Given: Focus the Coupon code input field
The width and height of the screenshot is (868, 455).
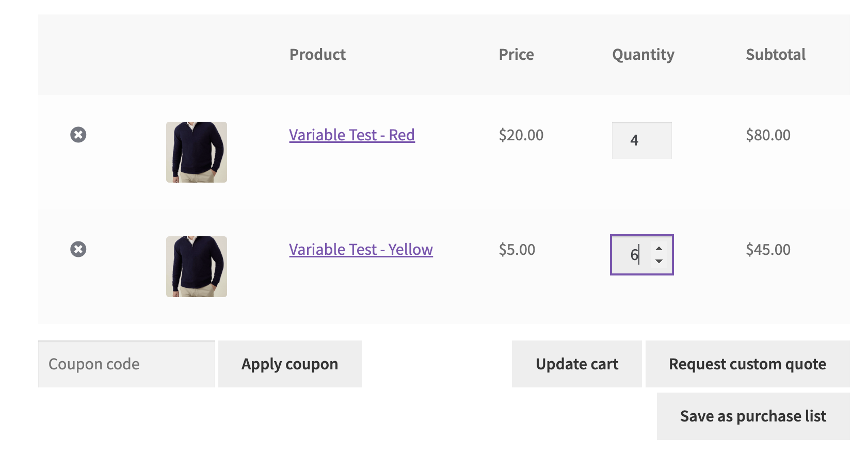Looking at the screenshot, I should click(126, 364).
